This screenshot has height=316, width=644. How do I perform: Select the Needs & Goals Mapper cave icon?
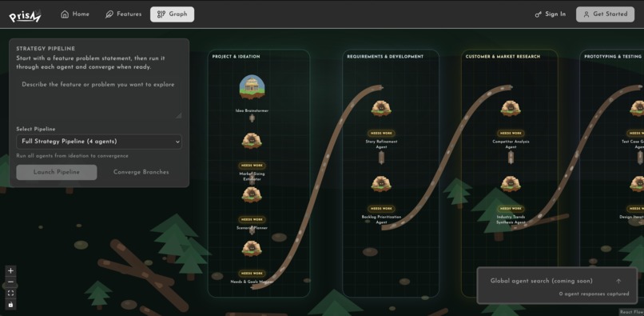252,249
